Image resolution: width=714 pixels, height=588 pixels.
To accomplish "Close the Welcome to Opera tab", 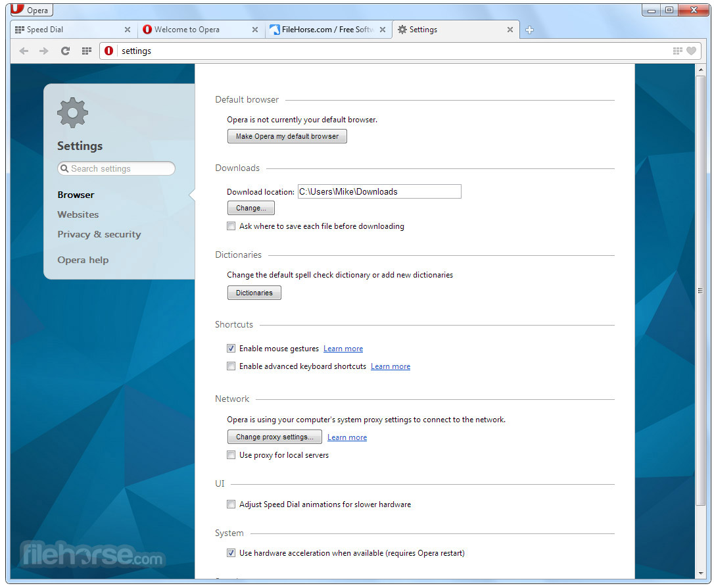I will [x=255, y=30].
